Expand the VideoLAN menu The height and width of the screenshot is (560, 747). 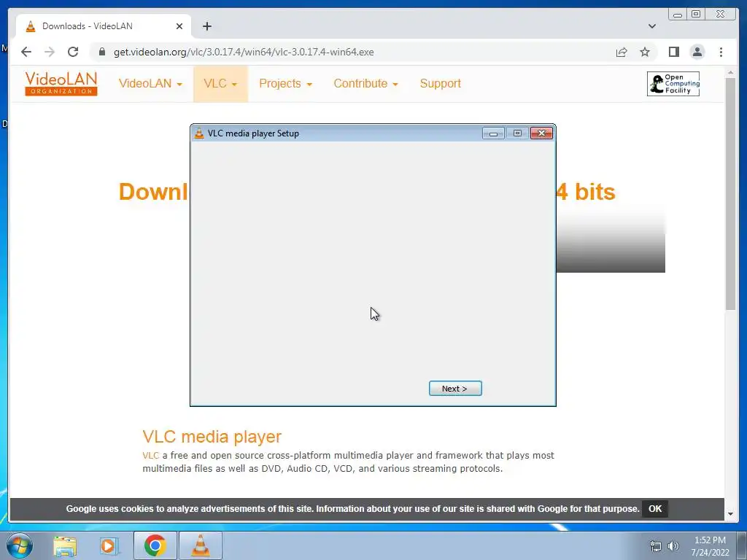pyautogui.click(x=150, y=83)
